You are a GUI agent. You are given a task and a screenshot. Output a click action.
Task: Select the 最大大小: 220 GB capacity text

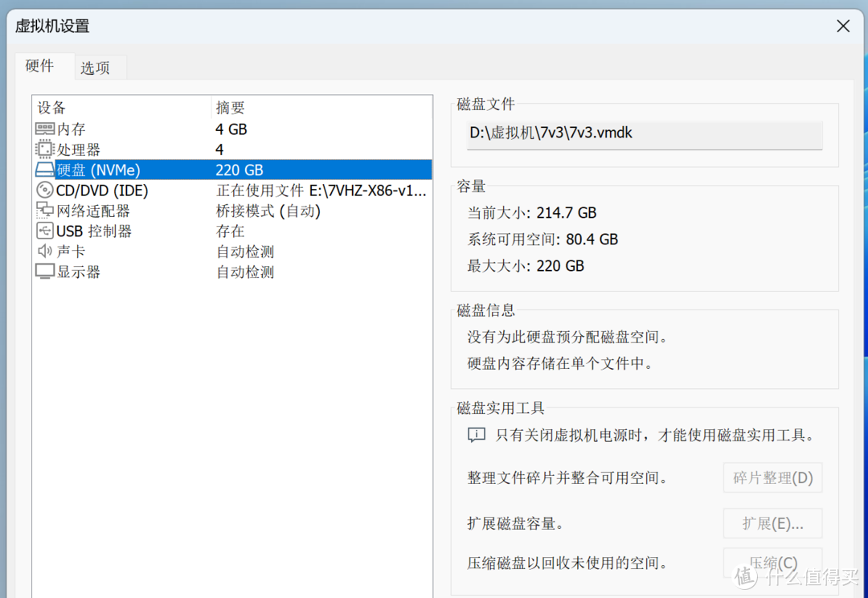point(526,265)
